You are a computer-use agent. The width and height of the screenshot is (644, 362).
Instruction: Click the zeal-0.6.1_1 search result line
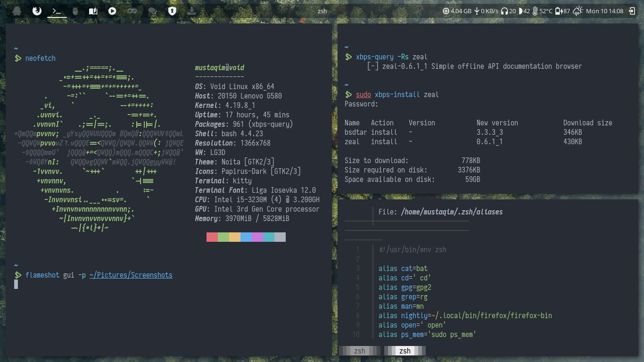point(475,66)
